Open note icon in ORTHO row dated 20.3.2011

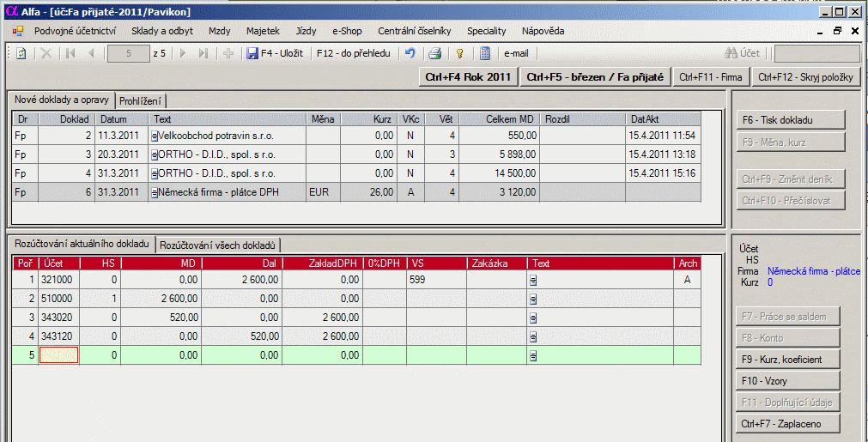(x=155, y=154)
